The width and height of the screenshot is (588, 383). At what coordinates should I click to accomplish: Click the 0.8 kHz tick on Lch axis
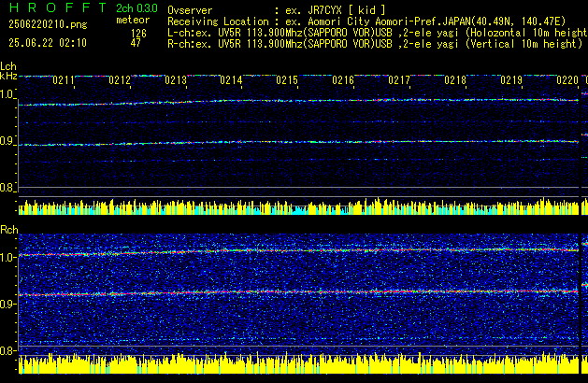(x=7, y=188)
